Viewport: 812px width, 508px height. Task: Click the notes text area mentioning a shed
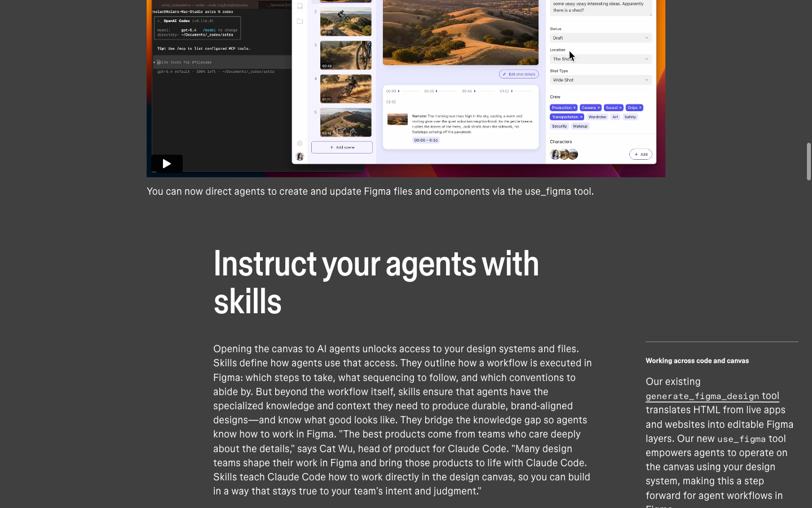coord(601,7)
